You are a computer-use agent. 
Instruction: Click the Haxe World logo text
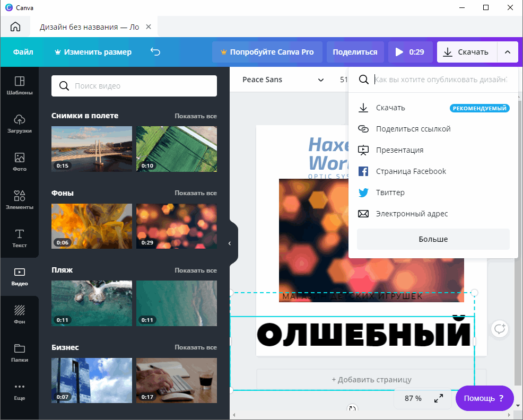[x=328, y=154]
